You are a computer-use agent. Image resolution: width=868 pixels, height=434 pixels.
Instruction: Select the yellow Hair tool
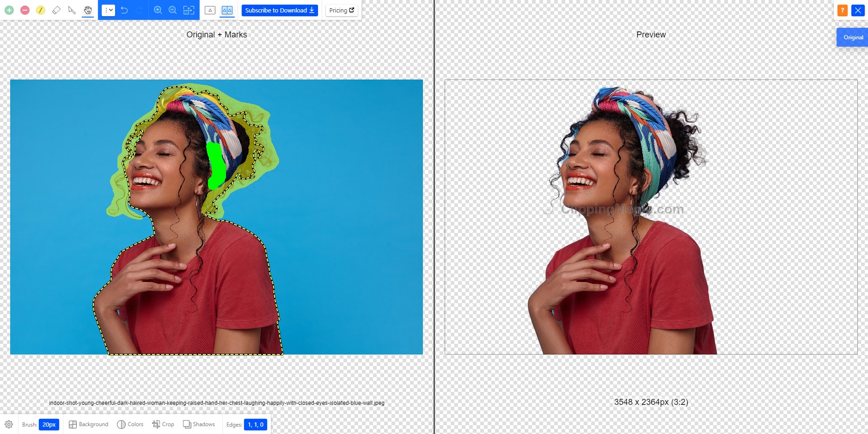(x=41, y=10)
